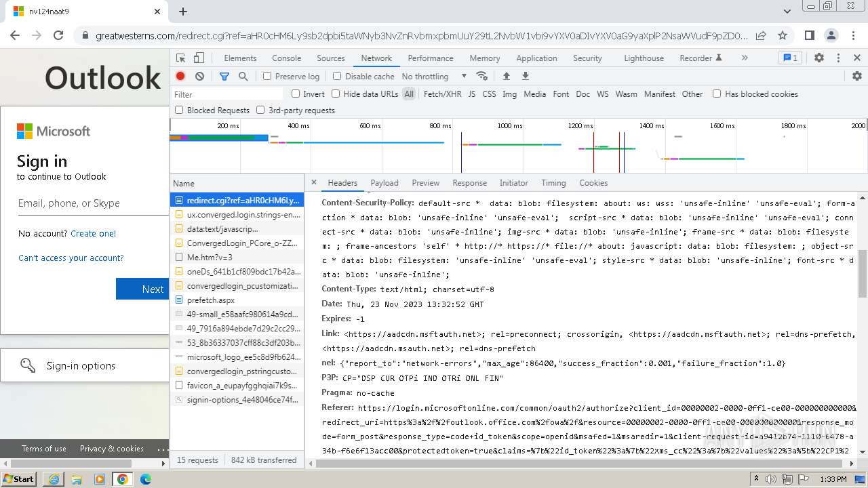Click the Windows Start button
This screenshot has height=488, width=868.
[18, 479]
